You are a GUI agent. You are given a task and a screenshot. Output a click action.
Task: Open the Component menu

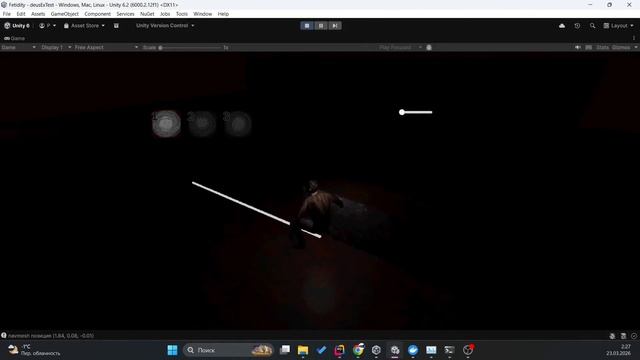coord(98,14)
